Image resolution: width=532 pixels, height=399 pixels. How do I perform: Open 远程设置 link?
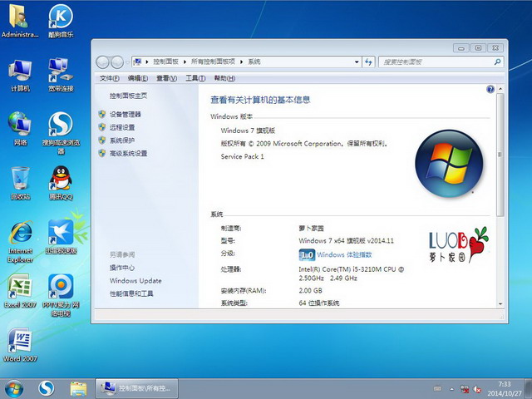(122, 127)
